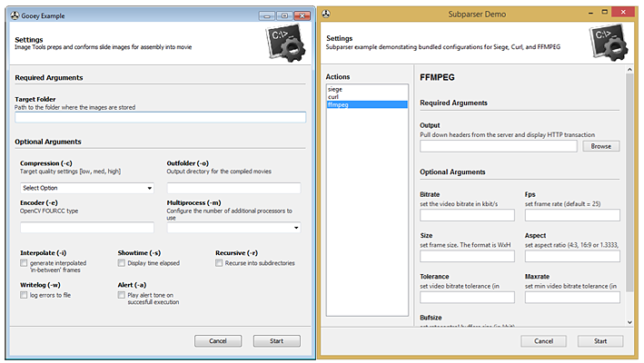
Task: Click the Fps input field
Action: point(572,215)
